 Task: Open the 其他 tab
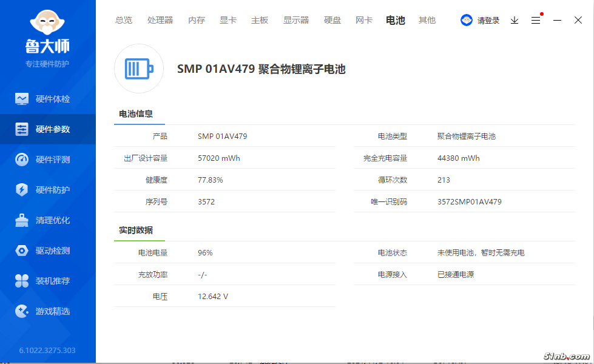(x=427, y=20)
